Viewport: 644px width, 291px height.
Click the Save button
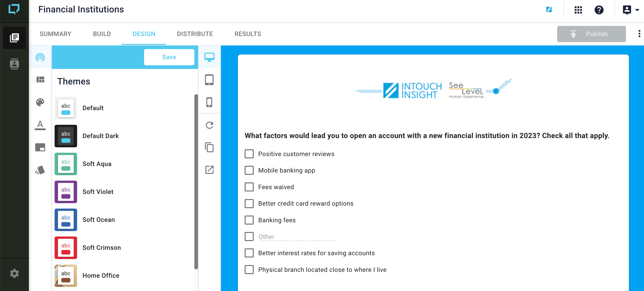[x=169, y=57]
